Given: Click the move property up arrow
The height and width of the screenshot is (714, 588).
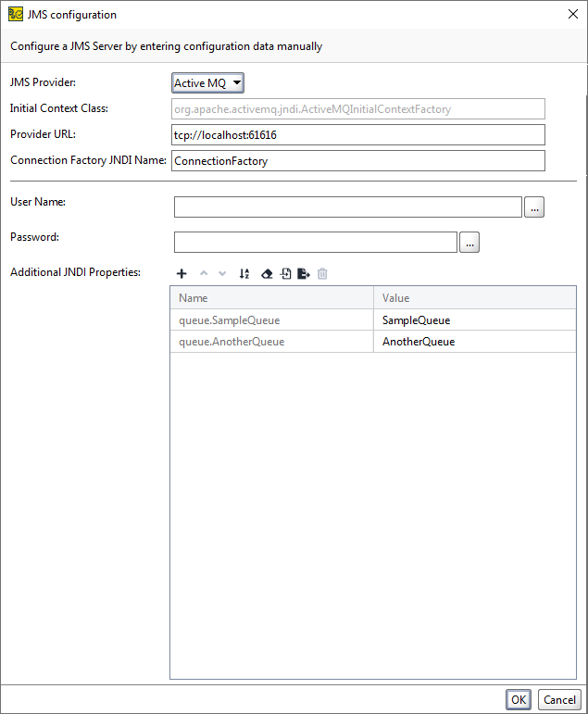Looking at the screenshot, I should (x=204, y=274).
